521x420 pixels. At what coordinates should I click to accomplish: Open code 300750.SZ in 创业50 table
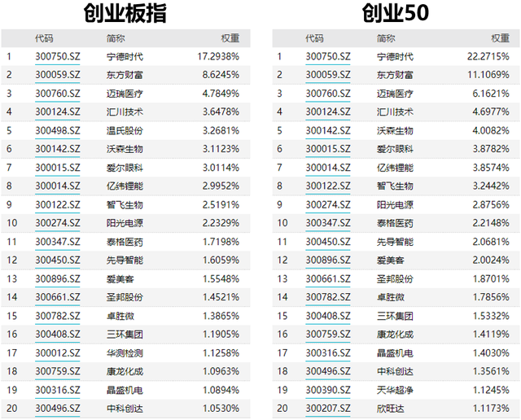328,56
